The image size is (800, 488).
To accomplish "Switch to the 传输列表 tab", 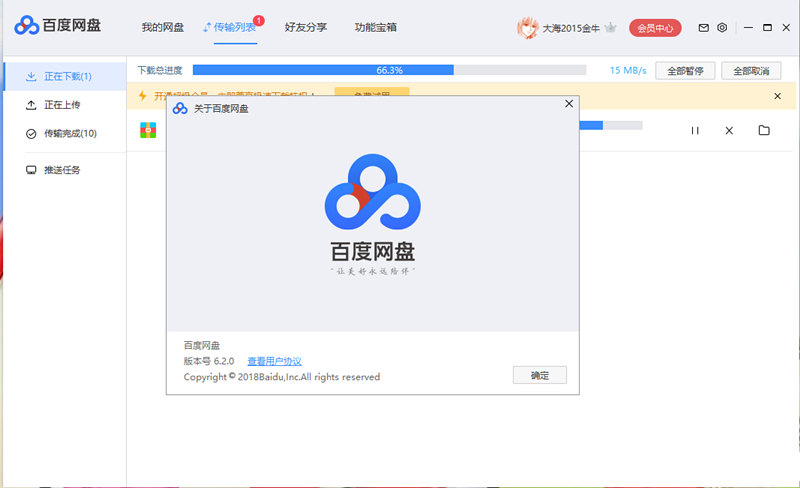I will click(235, 28).
